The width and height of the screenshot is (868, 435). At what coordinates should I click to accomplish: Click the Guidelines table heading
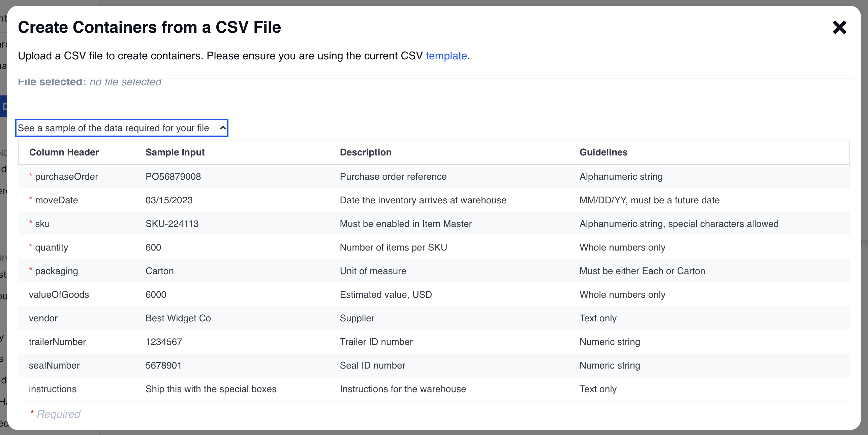[603, 152]
